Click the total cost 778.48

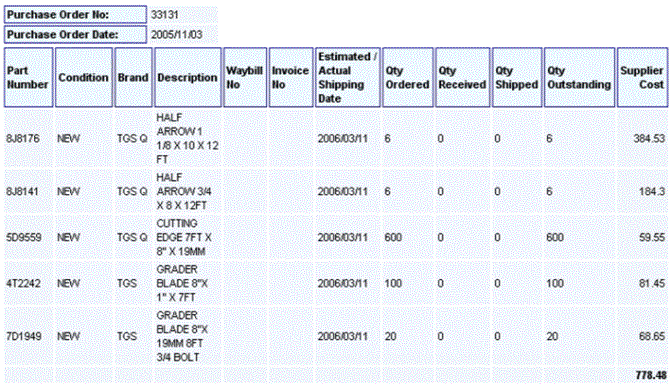pos(651,375)
